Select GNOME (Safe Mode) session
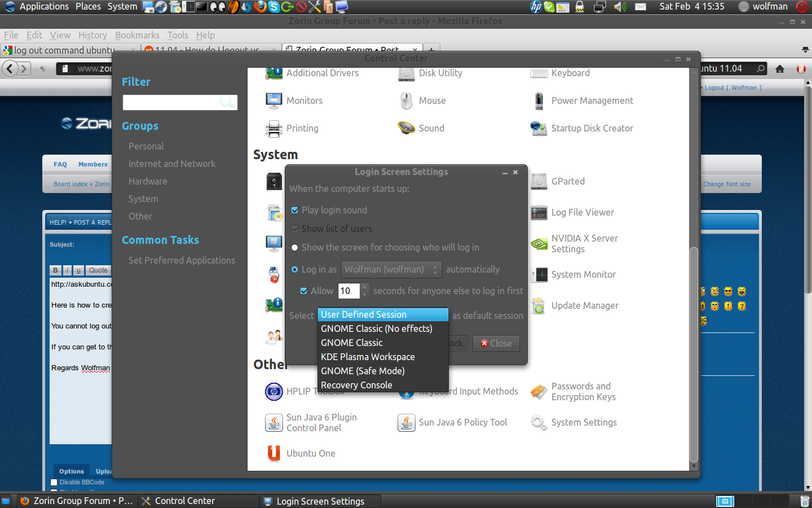This screenshot has height=508, width=812. pos(383,371)
